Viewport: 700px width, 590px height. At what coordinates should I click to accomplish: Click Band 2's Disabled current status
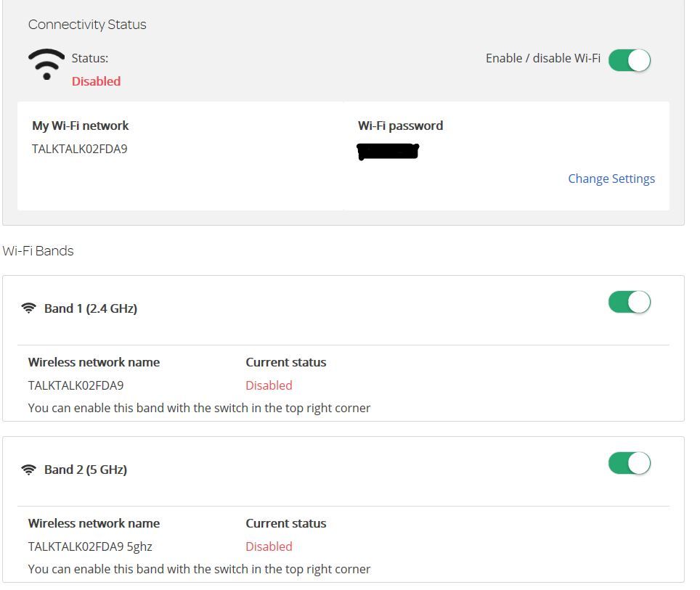[269, 546]
